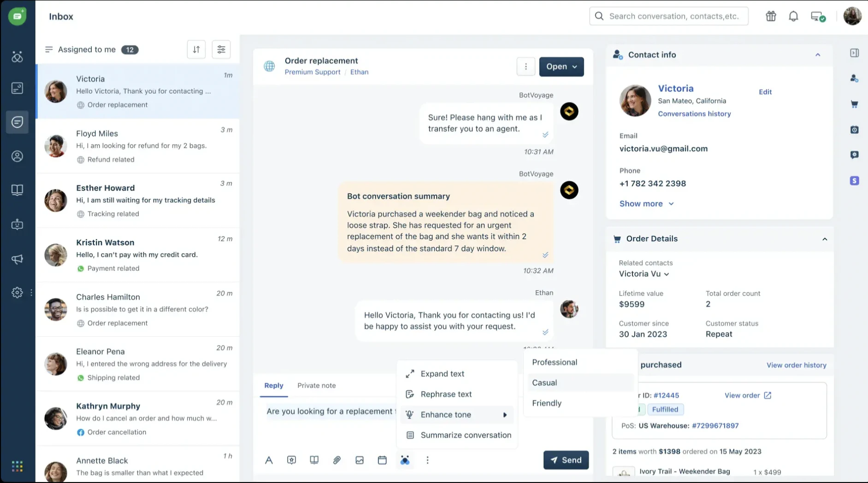Expand Show more contact details
This screenshot has width=868, height=483.
(x=646, y=203)
